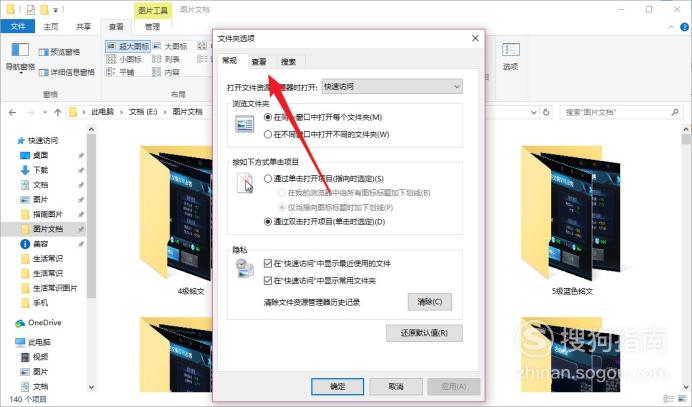Select OneDrive in the navigation pane
Screen dimensions: 692x407
45,323
